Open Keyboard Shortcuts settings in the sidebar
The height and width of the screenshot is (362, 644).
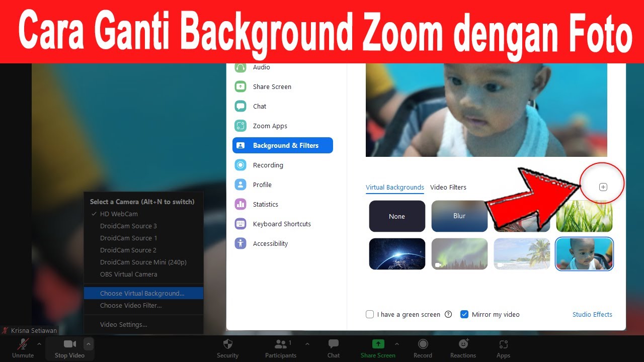[282, 224]
